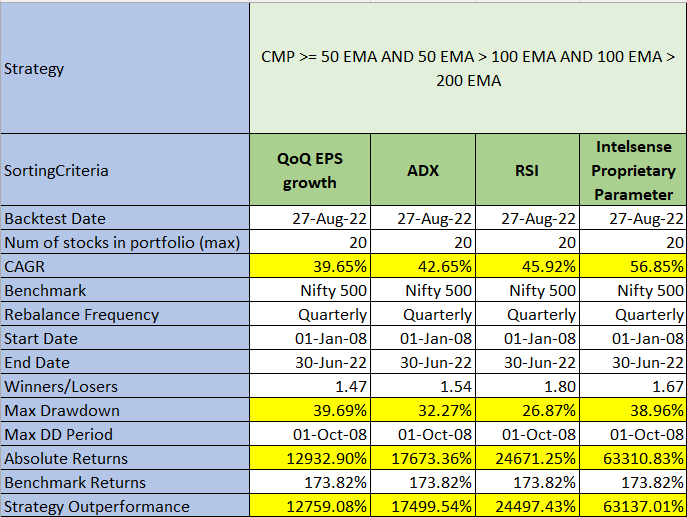The width and height of the screenshot is (687, 517).
Task: Click the QoQ EPS growth header
Action: coord(309,170)
